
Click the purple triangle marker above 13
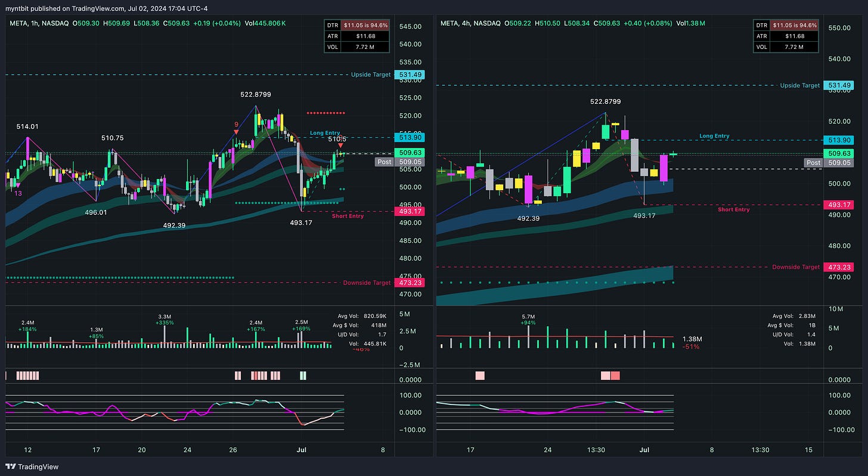18,186
